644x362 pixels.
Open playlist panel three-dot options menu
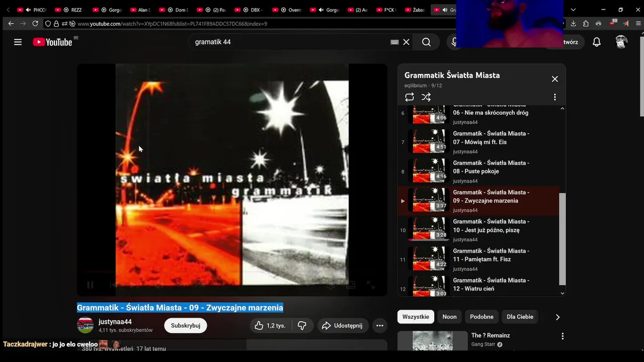555,97
